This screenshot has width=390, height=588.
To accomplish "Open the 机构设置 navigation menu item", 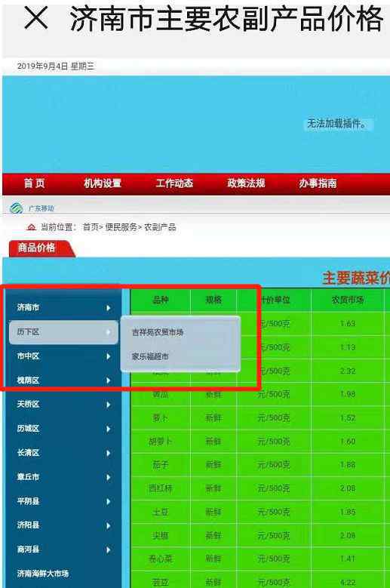I will pos(103,183).
